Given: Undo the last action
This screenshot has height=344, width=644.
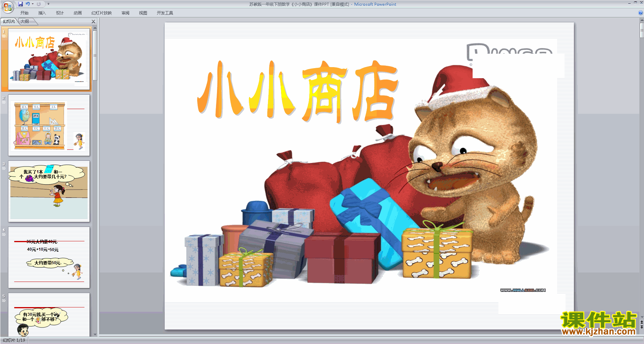Looking at the screenshot, I should [x=28, y=4].
